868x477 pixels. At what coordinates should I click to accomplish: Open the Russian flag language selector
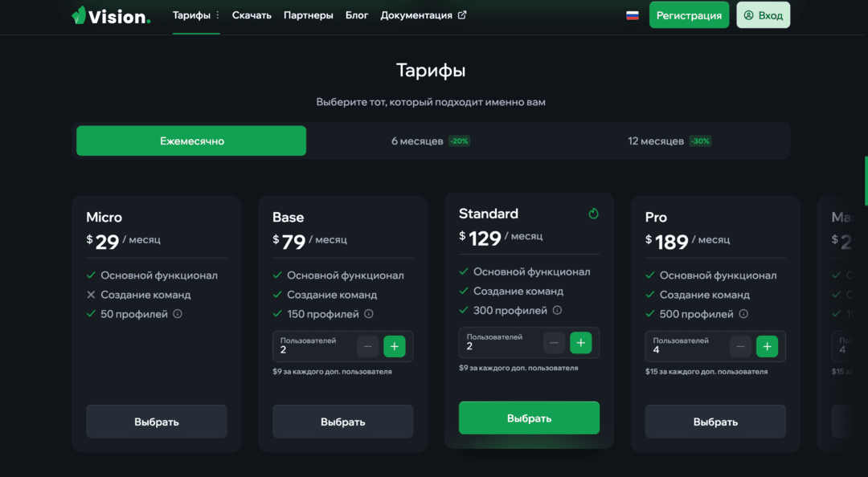[633, 15]
